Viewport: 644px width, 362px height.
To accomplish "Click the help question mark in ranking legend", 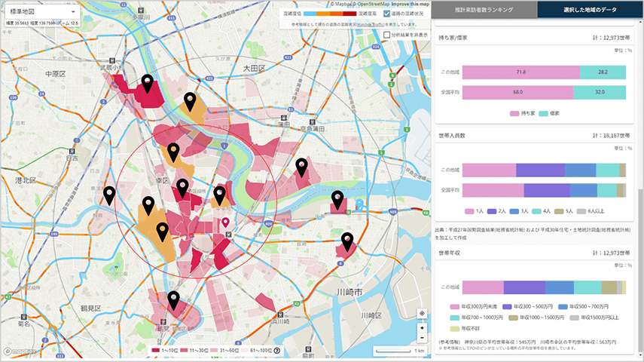I will 277,351.
